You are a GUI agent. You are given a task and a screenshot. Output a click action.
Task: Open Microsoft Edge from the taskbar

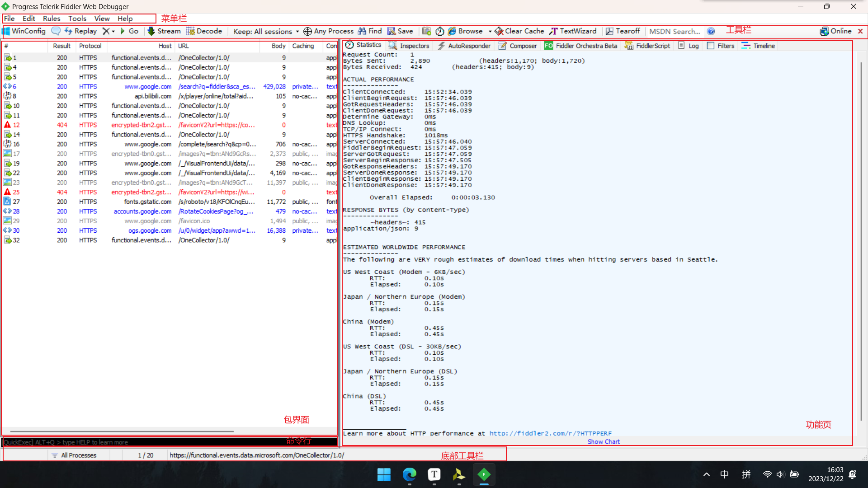point(410,475)
